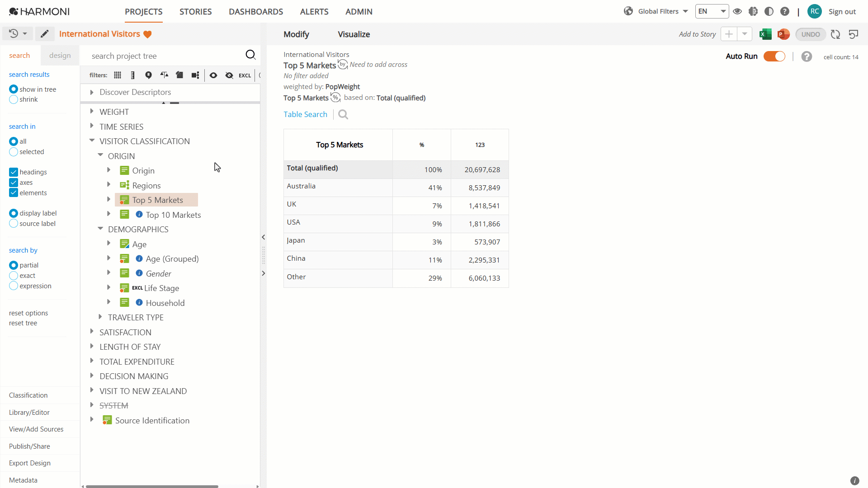Expand the SATISFACTION tree node
Image resolution: width=868 pixels, height=488 pixels.
92,332
